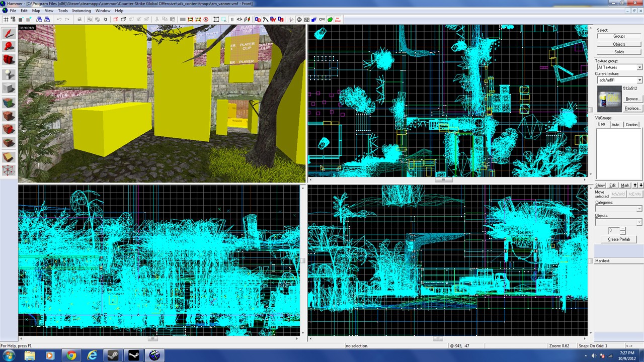Viewport: 644px width, 362px height.
Task: Click the smaller grid toolbar icon
Action: click(x=21, y=20)
